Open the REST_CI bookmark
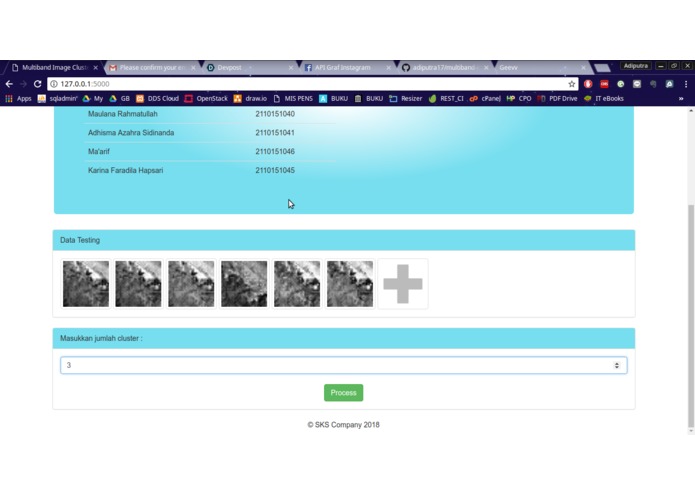 point(446,98)
